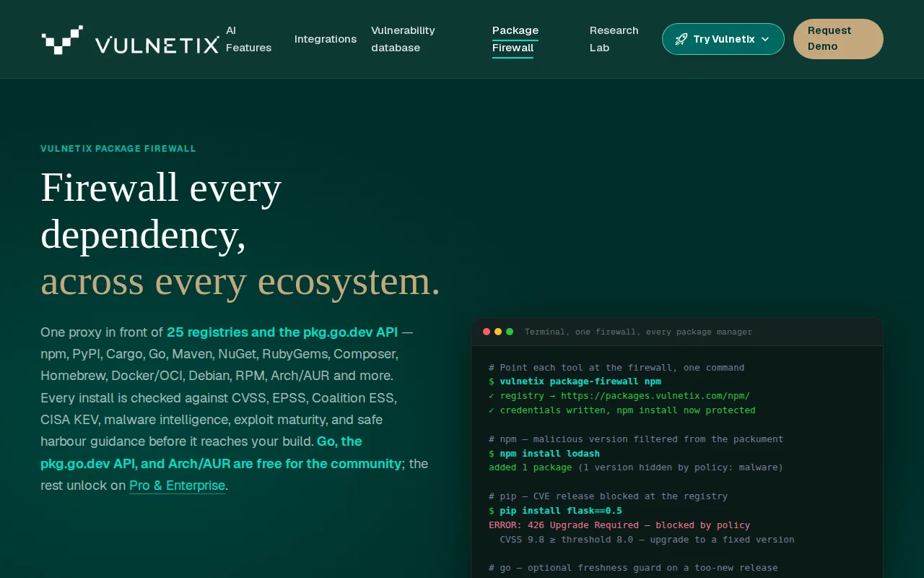The width and height of the screenshot is (924, 578).
Task: Go to the Integrations page
Action: click(326, 39)
